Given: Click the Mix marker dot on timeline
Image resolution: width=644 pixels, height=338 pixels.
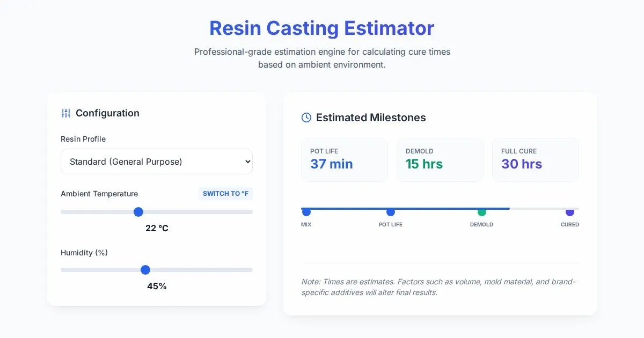Looking at the screenshot, I should (x=306, y=212).
